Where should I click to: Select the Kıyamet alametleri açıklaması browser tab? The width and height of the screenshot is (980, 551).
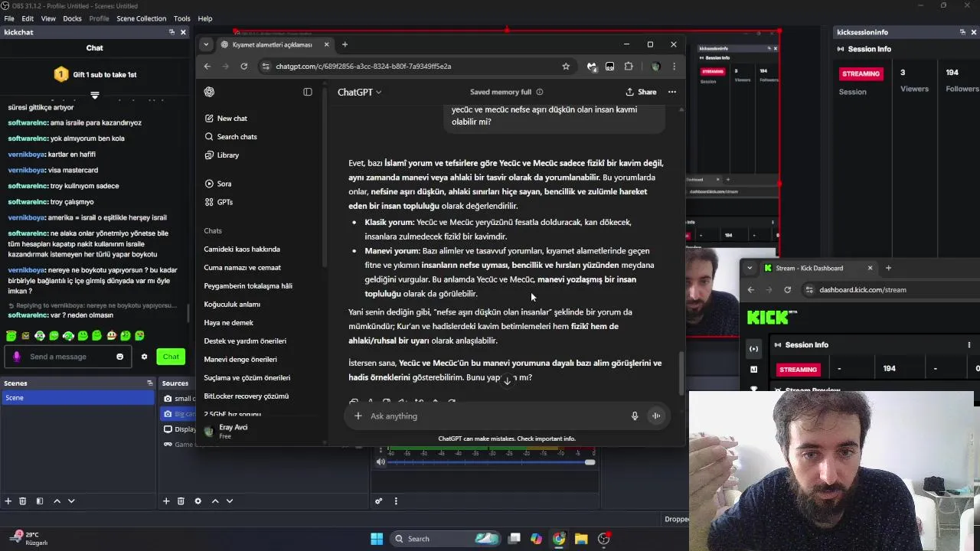tap(274, 44)
